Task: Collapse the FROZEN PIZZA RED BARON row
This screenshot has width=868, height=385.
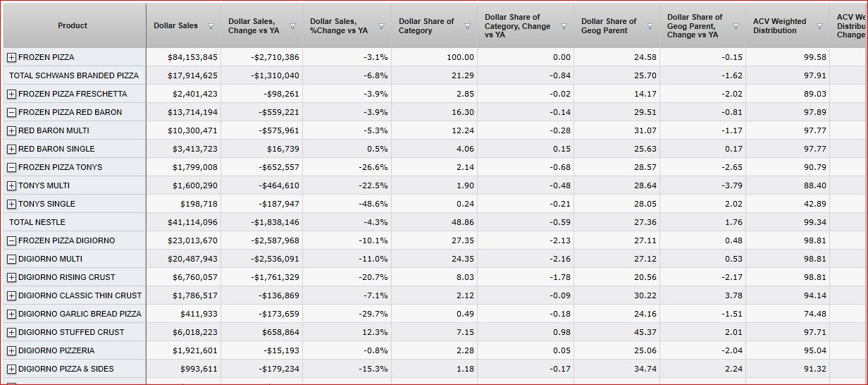Action: (x=11, y=112)
